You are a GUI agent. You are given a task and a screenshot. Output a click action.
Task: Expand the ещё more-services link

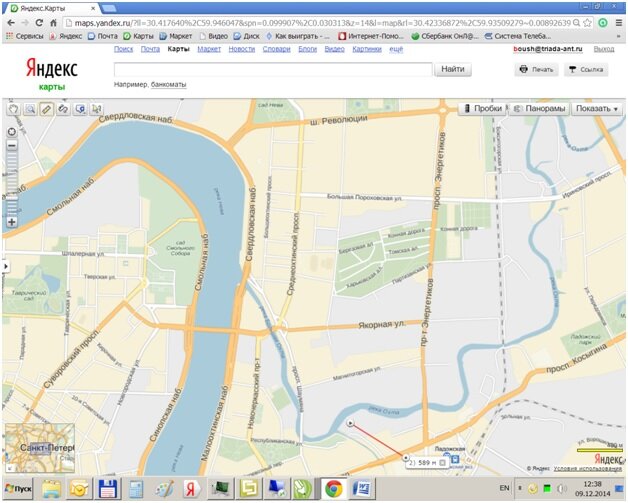click(396, 49)
